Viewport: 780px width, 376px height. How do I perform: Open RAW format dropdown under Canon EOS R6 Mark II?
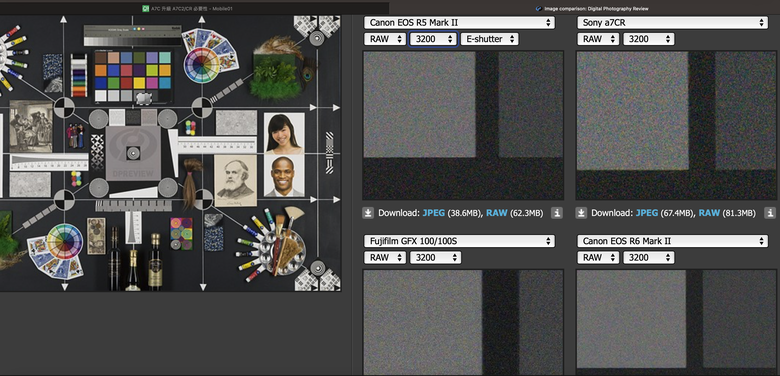tap(598, 258)
